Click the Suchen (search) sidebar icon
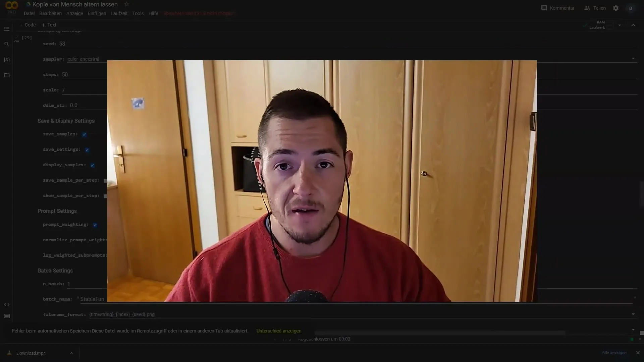Screen dimensions: 644x362 pyautogui.click(x=7, y=44)
